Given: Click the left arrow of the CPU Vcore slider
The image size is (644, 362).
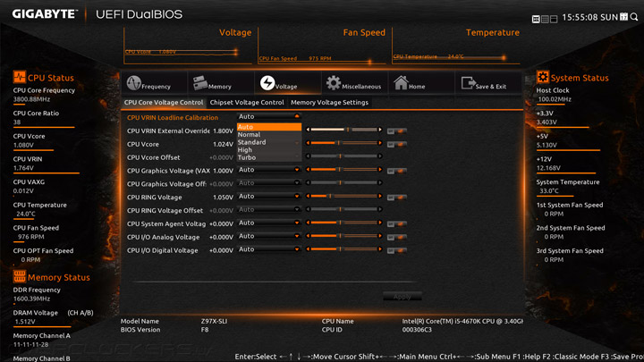Looking at the screenshot, I should pos(308,143).
